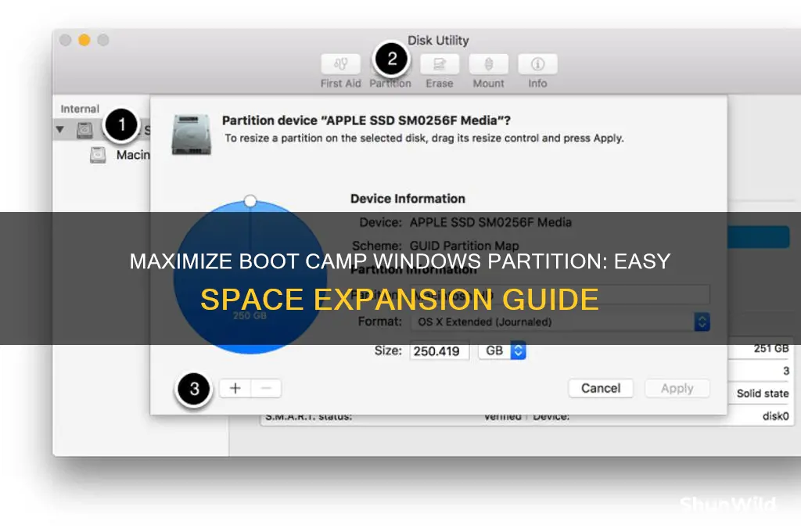Click the yellow minimize window button
801x532 pixels.
pos(84,40)
